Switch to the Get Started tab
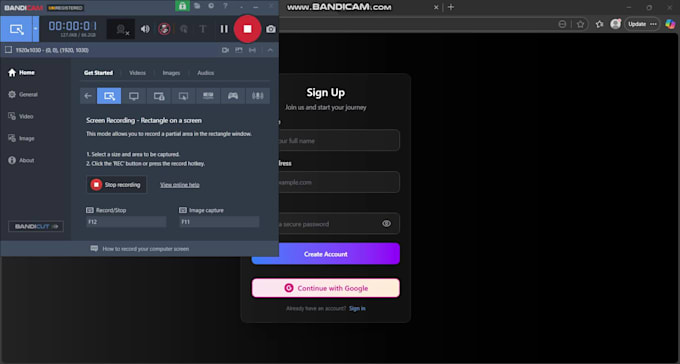Viewport: 680px width, 364px height. [98, 73]
